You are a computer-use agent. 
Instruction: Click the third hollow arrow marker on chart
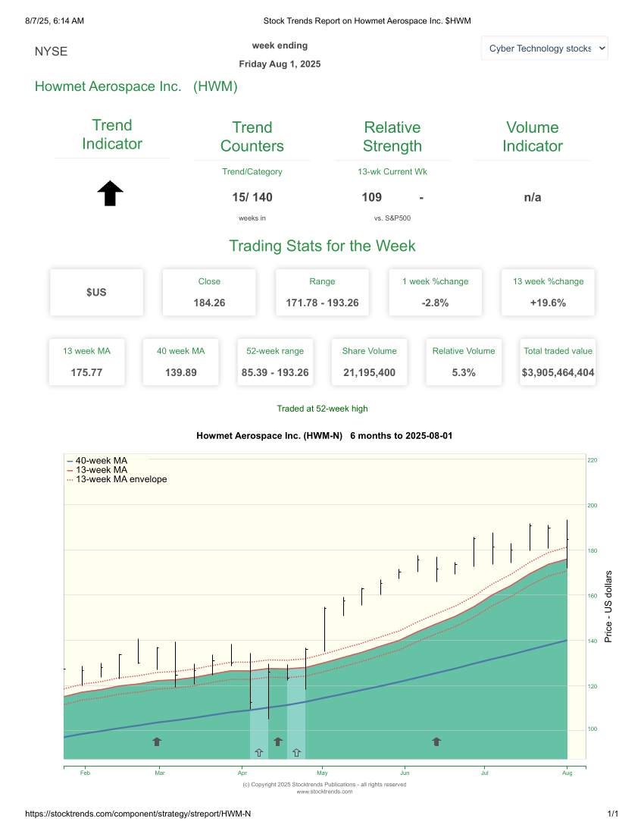297,752
